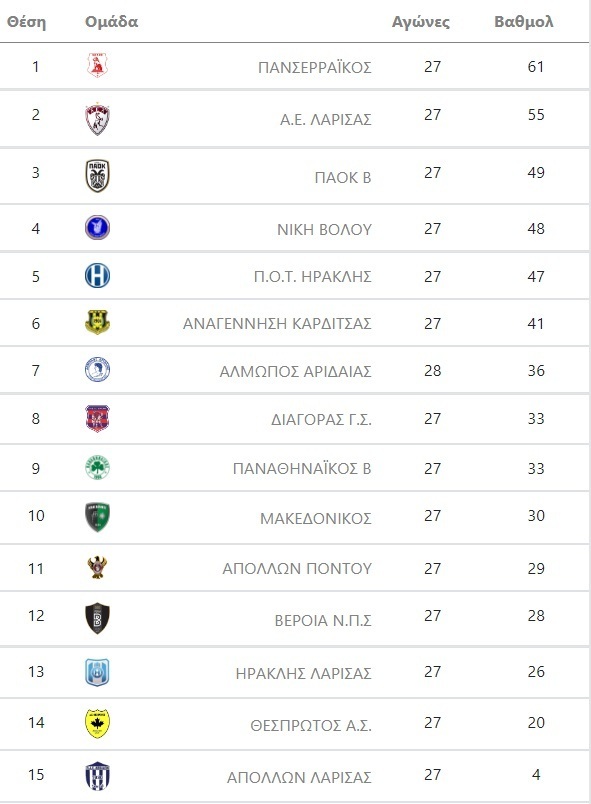Sort by the Θέση column header
591x804 pixels.
[26, 22]
